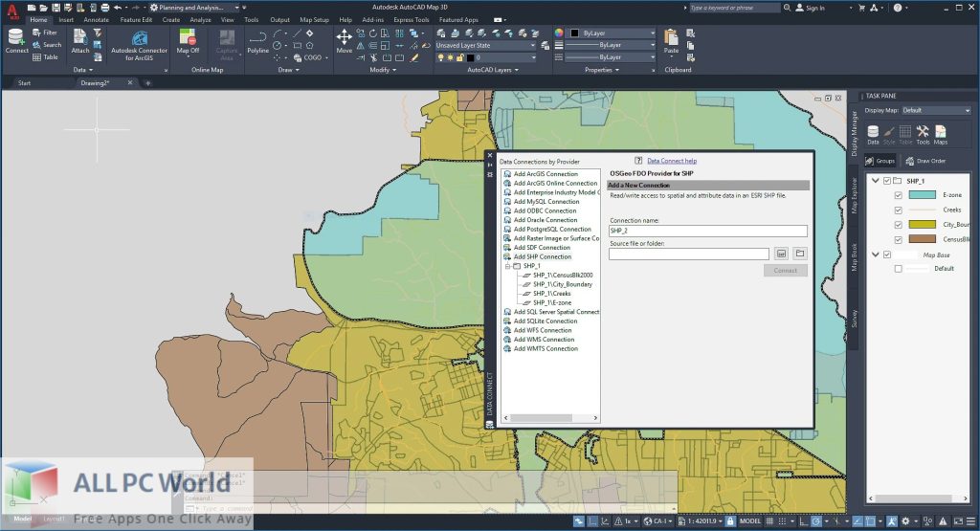Click Groups button in Task Pane
980x531 pixels.
(880, 161)
